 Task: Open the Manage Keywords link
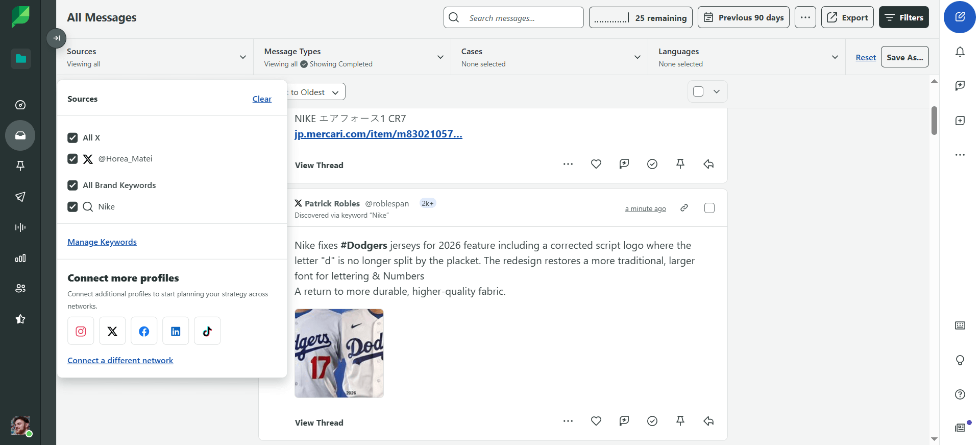click(x=102, y=242)
